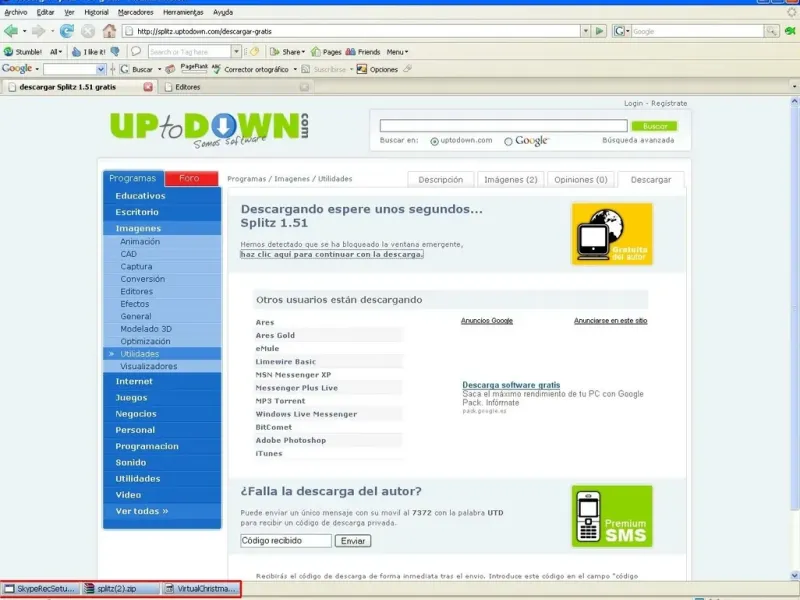800x600 pixels.
Task: Click the Corrector ortográfico spell-check button
Action: click(x=251, y=69)
